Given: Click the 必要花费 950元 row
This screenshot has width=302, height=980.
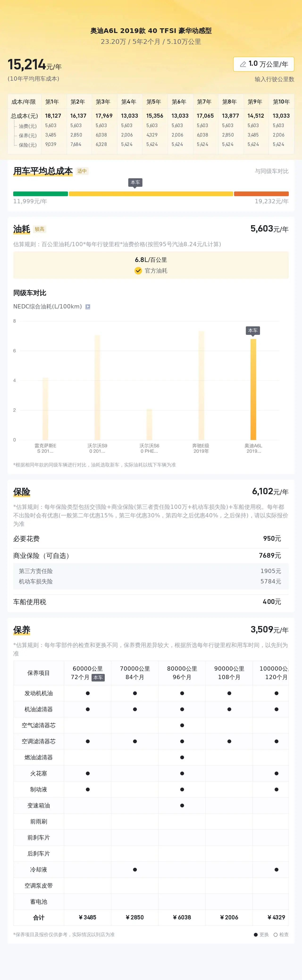Looking at the screenshot, I should tap(151, 539).
